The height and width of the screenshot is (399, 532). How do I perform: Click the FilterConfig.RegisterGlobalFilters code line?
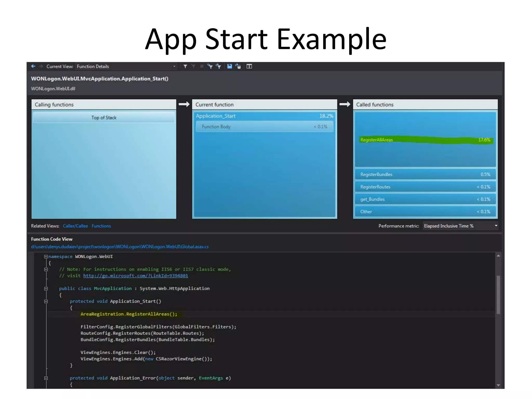pos(158,327)
